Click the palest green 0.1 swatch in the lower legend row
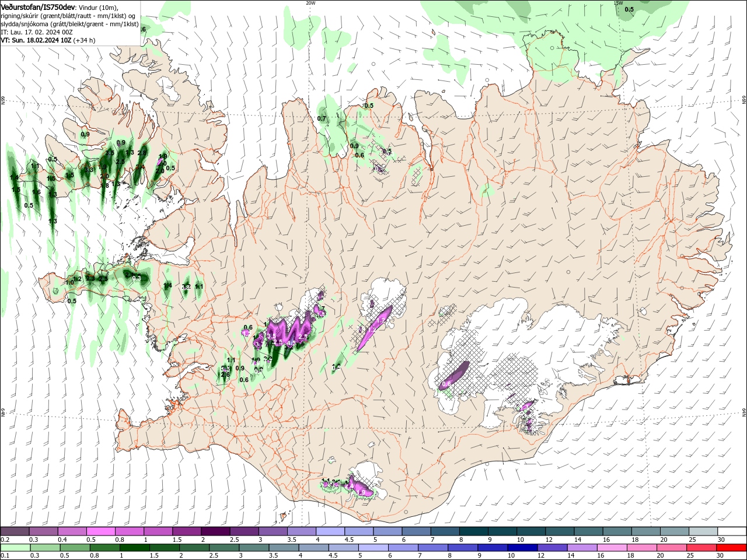This screenshot has height=560, width=747. click(15, 548)
